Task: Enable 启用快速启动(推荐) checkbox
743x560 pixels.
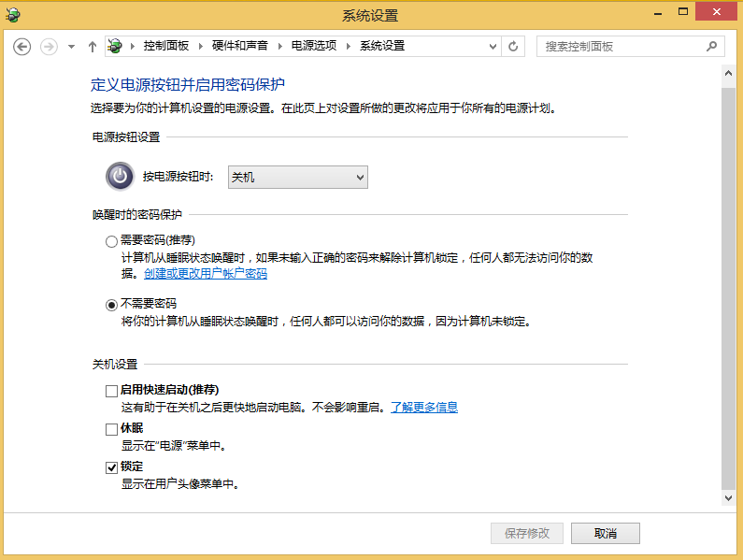Action: pos(111,391)
